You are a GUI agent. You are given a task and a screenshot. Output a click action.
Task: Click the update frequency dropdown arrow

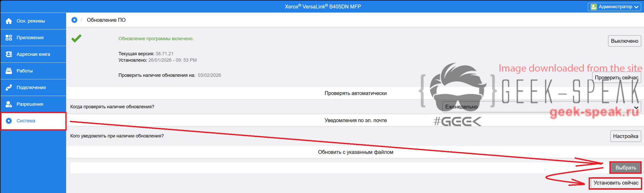(636, 108)
